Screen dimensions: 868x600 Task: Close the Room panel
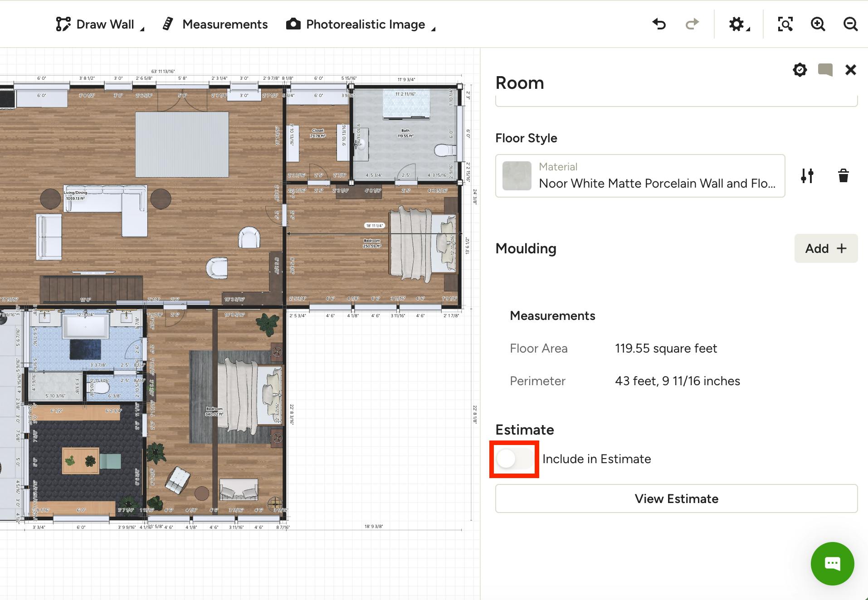click(851, 70)
